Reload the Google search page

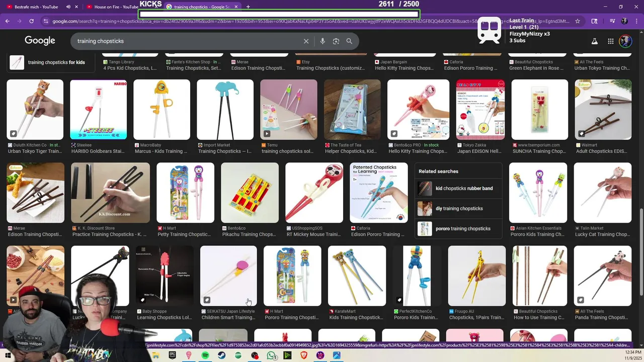pyautogui.click(x=31, y=21)
